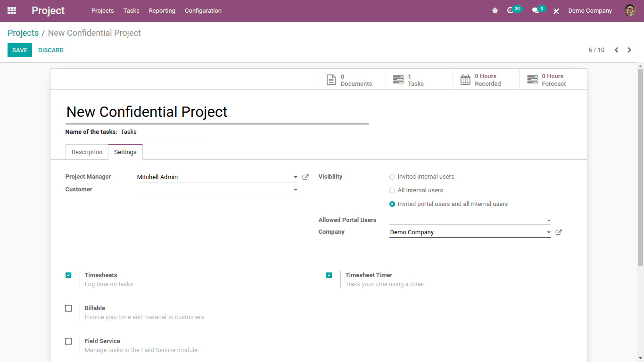Uncheck the Timesheets checkbox
644x362 pixels.
[x=68, y=275]
